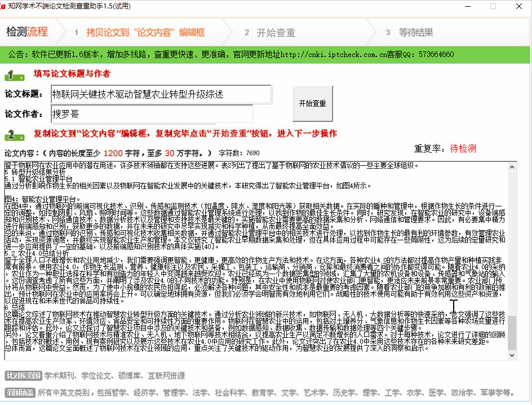
Task: Click the 待检测 duplicate rate value
Action: coord(463,148)
